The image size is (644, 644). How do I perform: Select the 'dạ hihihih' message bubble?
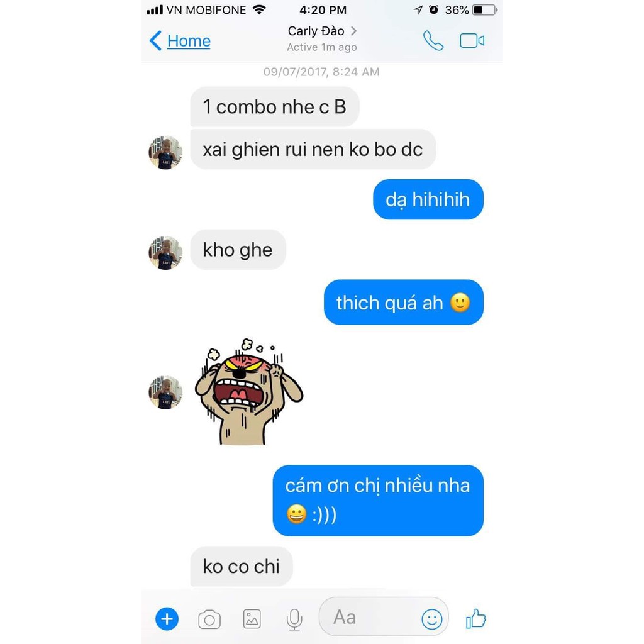(428, 199)
